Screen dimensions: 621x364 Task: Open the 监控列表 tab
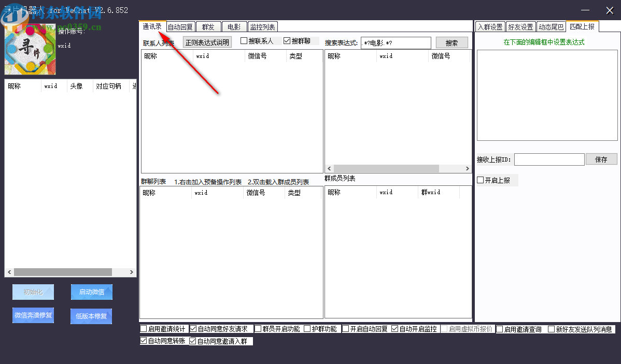coord(263,27)
